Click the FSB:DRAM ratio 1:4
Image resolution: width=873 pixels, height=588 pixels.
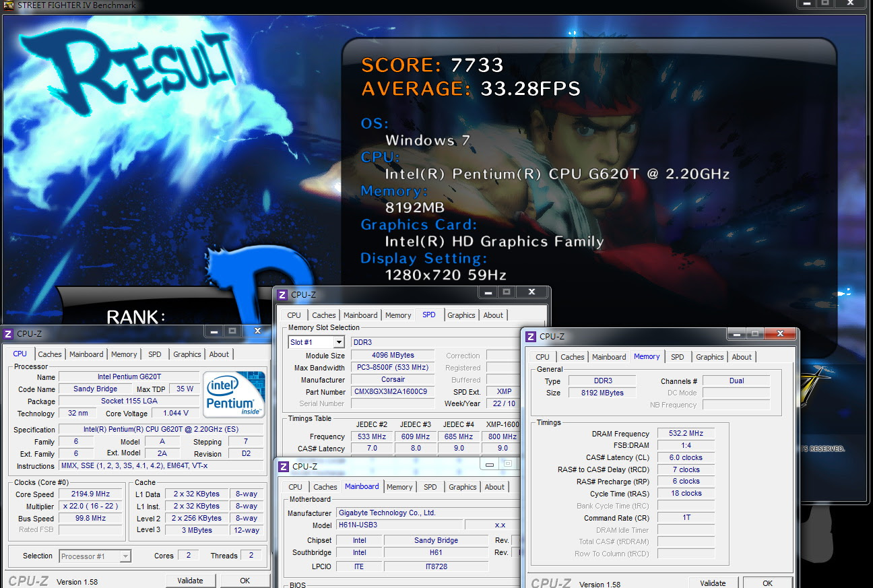686,446
